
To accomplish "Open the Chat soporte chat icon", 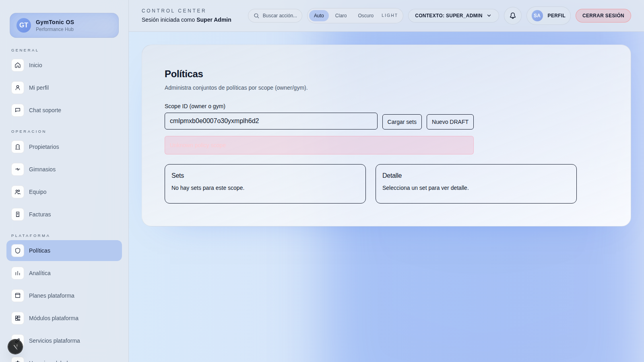I will (18, 110).
